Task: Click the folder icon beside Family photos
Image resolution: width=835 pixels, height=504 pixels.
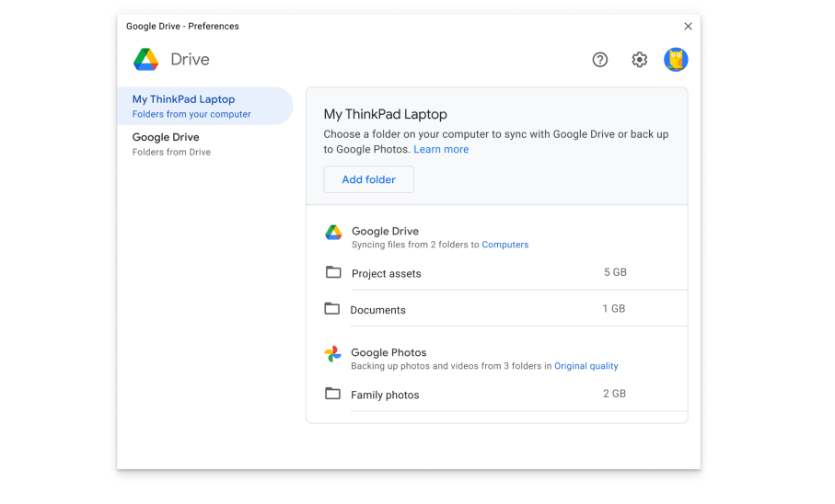Action: pyautogui.click(x=333, y=394)
